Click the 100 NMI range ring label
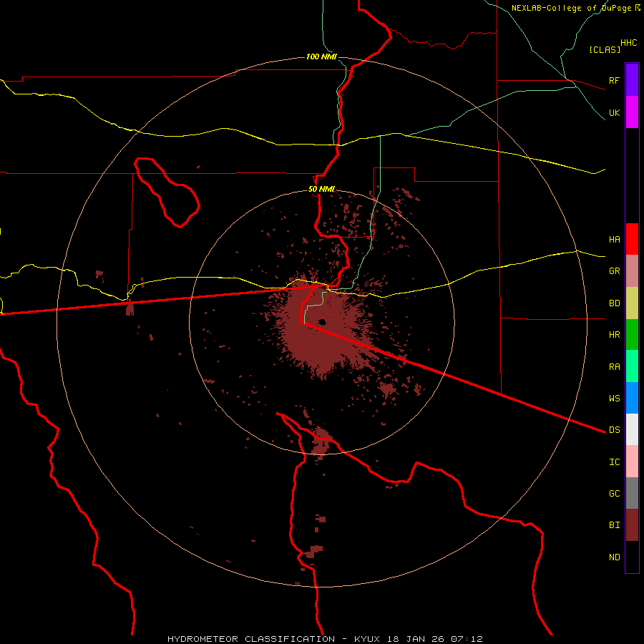Image resolution: width=644 pixels, height=644 pixels. coord(321,57)
